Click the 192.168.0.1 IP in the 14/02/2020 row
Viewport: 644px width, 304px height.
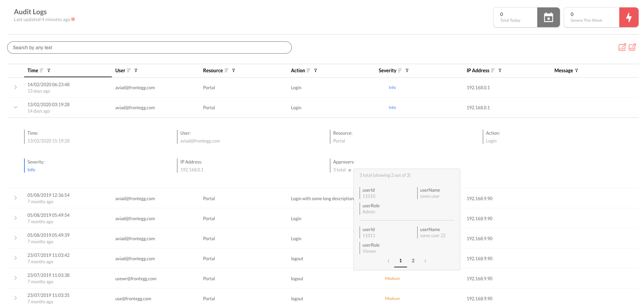coord(478,88)
